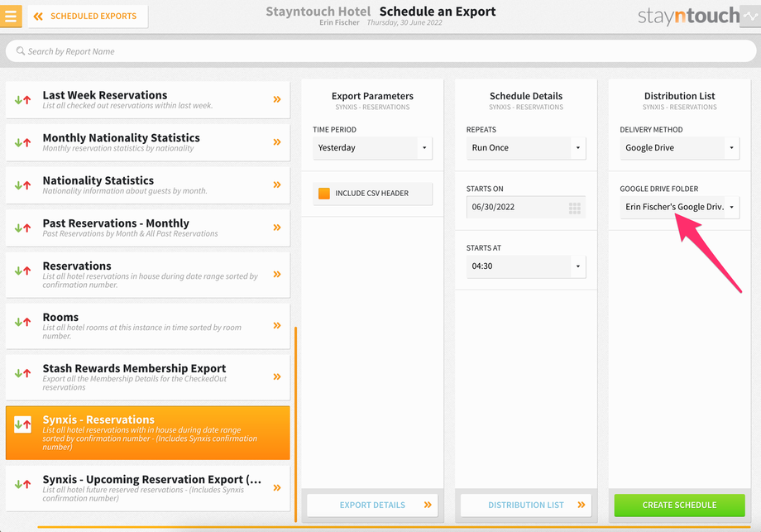Select Past Reservations - Monthly export

pos(147,228)
